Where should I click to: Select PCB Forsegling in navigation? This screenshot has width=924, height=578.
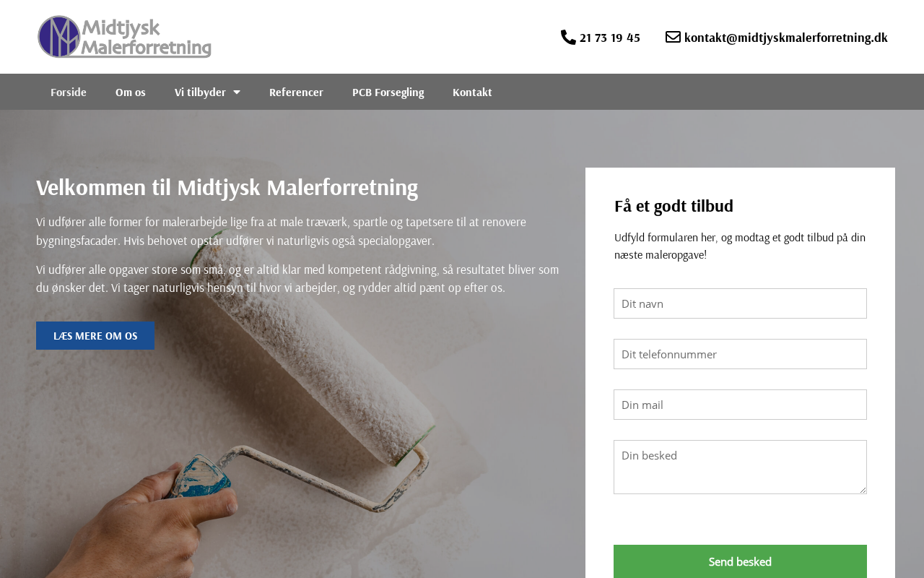pyautogui.click(x=388, y=92)
